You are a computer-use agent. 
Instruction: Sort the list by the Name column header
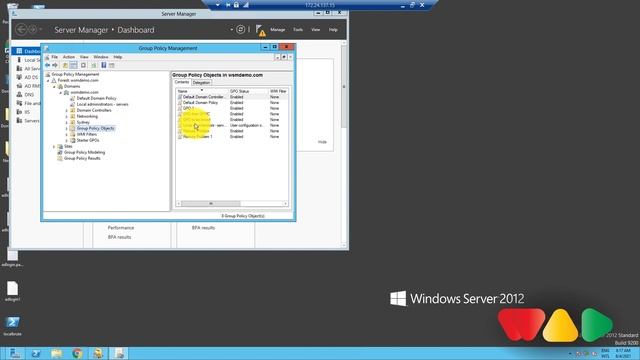point(202,91)
